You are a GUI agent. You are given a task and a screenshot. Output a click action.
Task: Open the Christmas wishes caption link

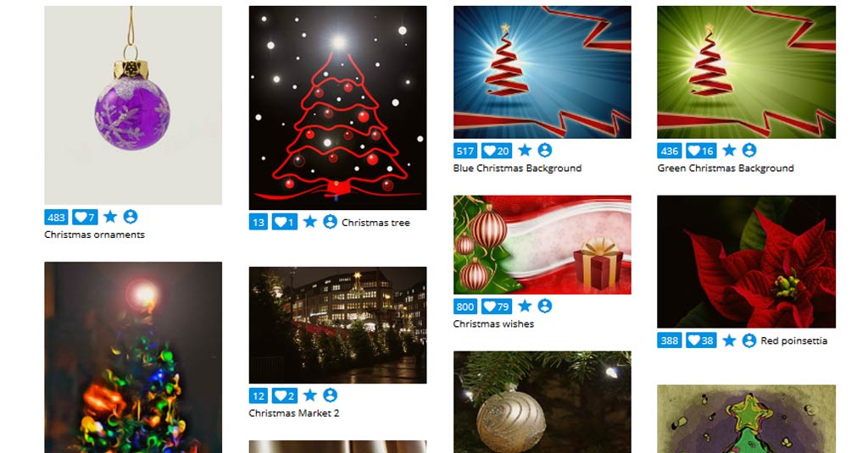tap(494, 324)
